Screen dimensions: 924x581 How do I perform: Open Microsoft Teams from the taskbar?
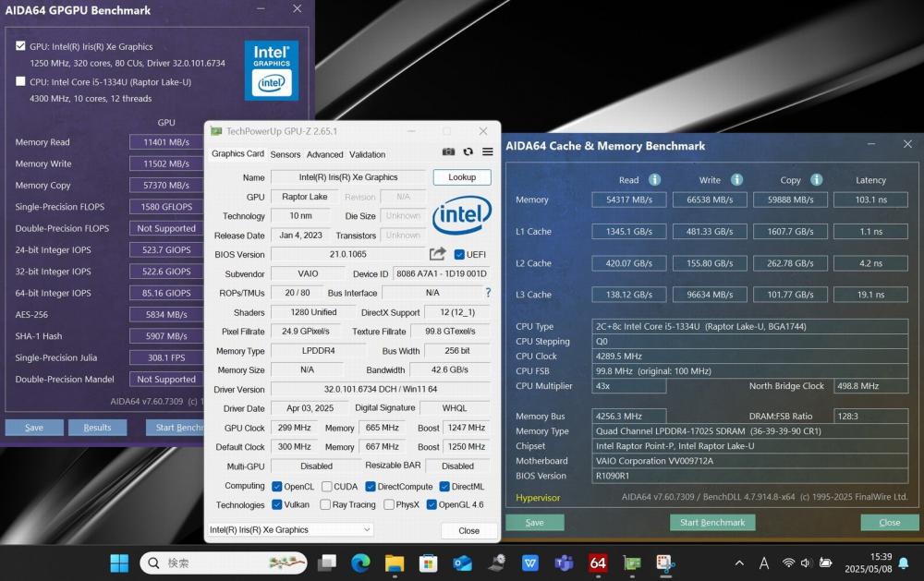(564, 563)
